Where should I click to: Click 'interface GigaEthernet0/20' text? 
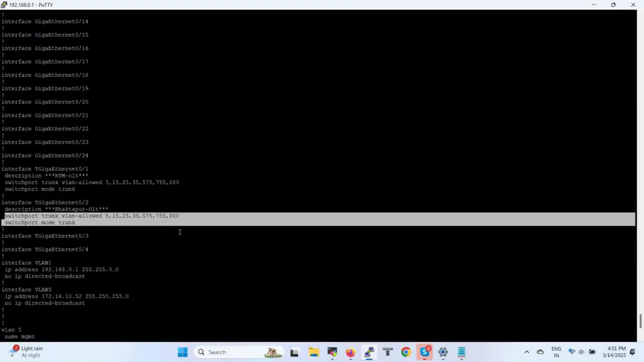click(45, 102)
